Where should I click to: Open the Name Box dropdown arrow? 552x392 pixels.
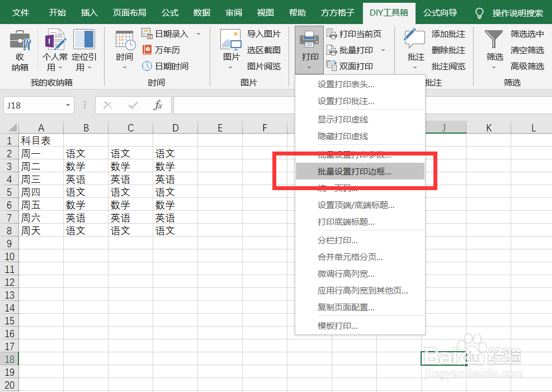pyautogui.click(x=69, y=105)
